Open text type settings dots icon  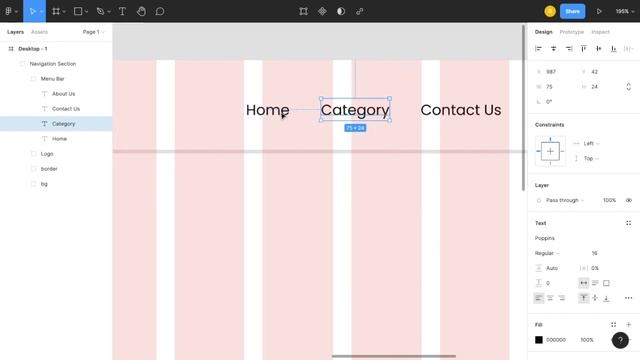[628, 298]
